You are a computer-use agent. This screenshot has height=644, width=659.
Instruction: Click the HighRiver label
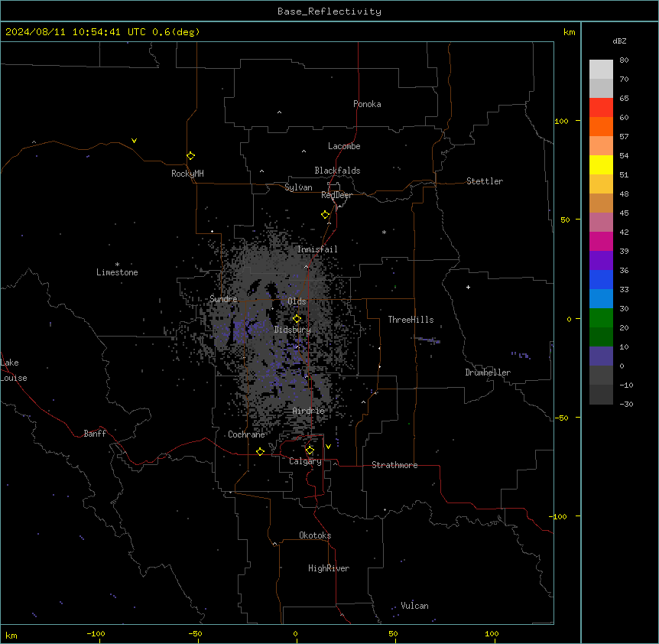(329, 568)
